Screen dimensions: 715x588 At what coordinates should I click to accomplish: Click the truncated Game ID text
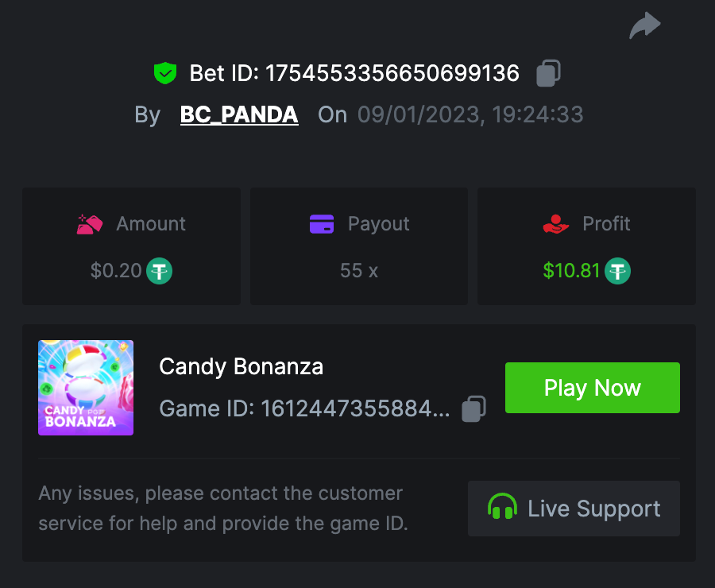pyautogui.click(x=304, y=408)
